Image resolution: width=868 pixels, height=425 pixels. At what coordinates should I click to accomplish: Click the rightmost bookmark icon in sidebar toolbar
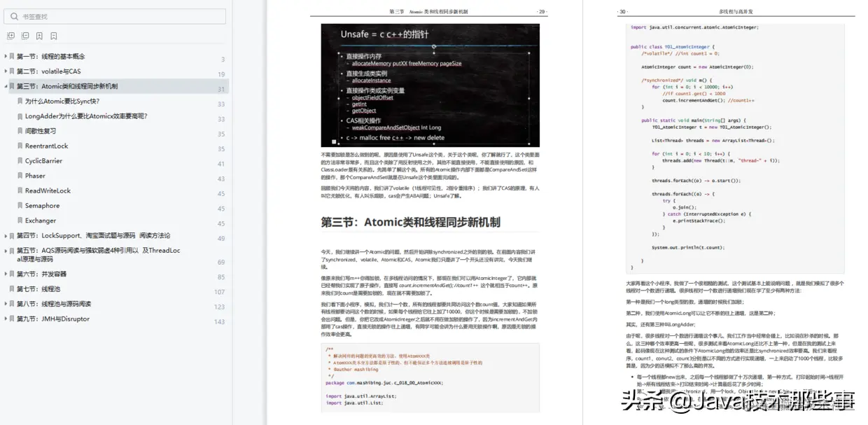pyautogui.click(x=54, y=36)
